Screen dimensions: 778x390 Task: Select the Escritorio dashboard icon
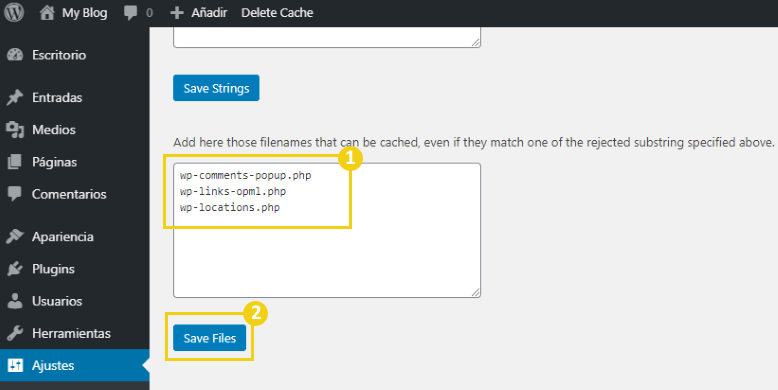coord(15,55)
